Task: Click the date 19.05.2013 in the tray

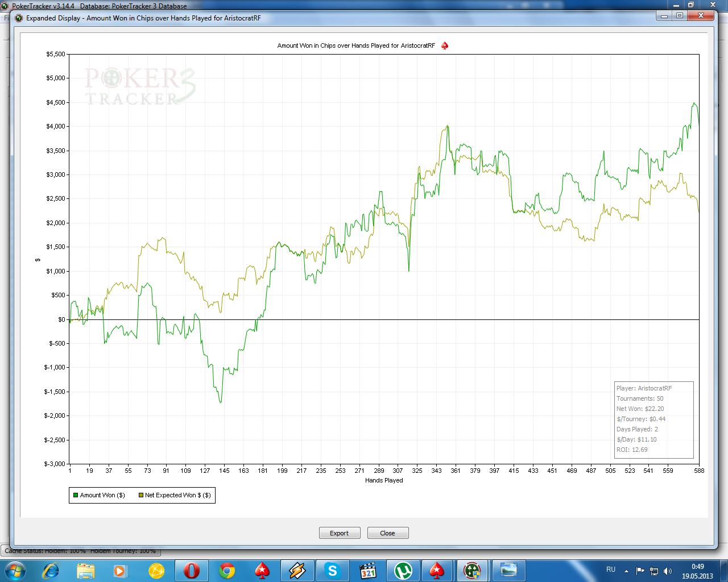Action: pyautogui.click(x=698, y=576)
